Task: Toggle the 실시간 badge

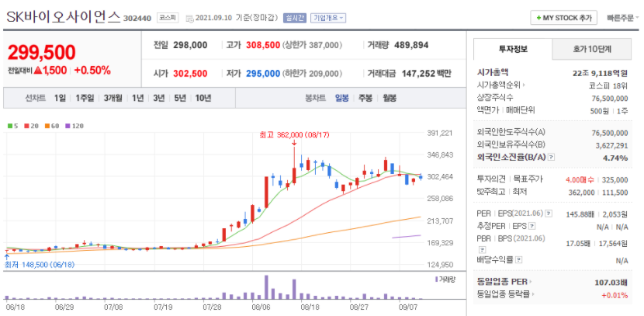Action: point(295,18)
